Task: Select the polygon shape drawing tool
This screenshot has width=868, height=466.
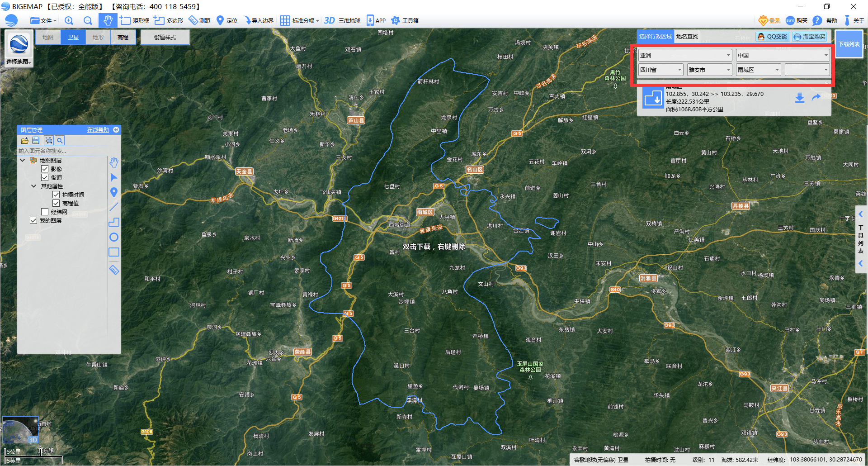Action: pos(114,222)
